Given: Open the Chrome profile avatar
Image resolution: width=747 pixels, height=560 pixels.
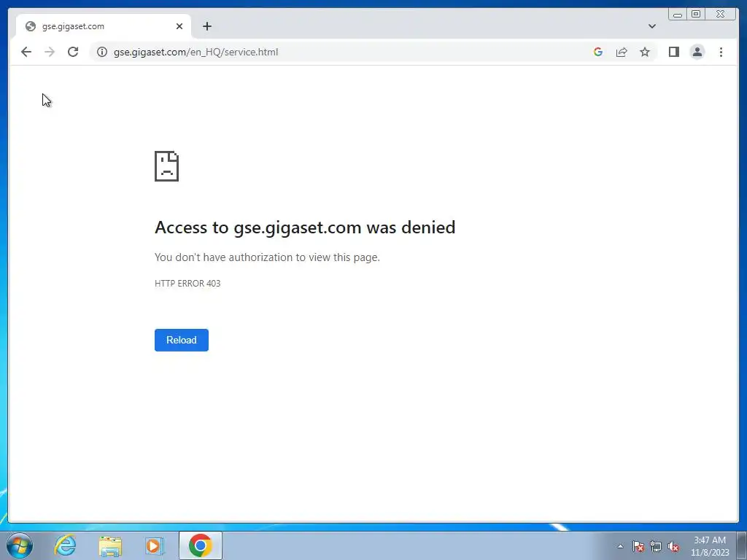Looking at the screenshot, I should (x=697, y=52).
